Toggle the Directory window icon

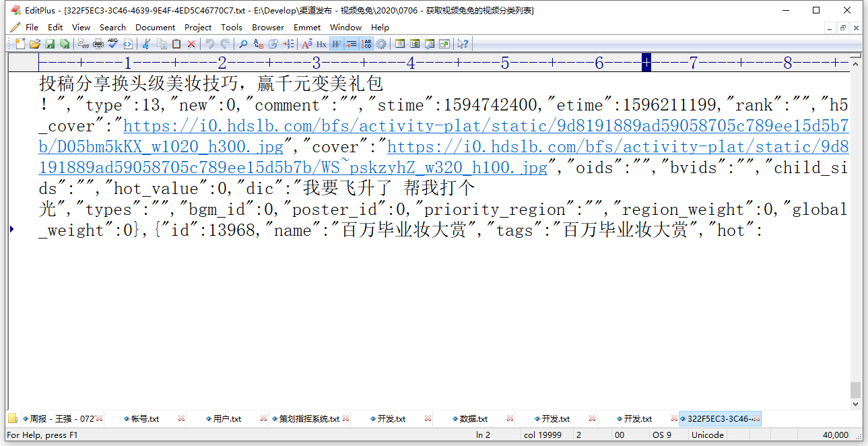click(400, 44)
